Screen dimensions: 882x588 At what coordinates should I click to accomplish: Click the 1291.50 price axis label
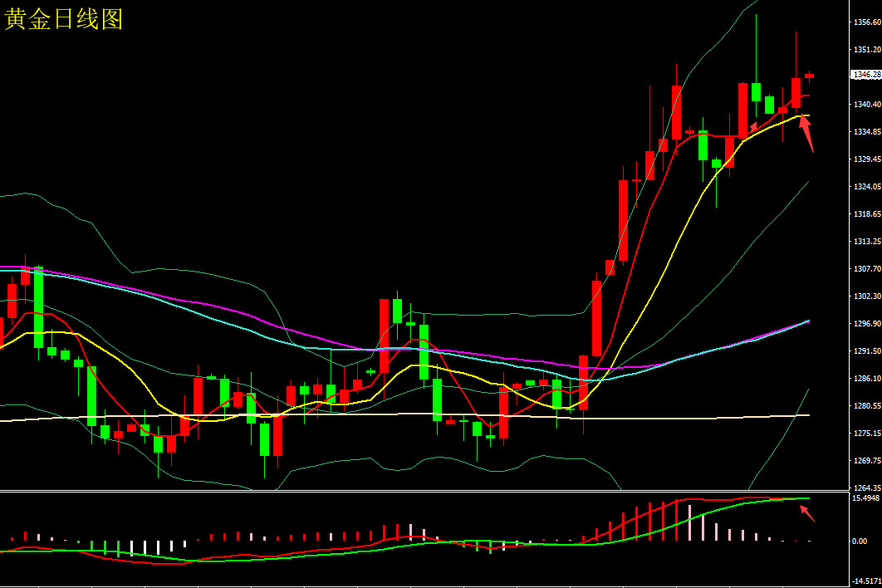pyautogui.click(x=867, y=351)
